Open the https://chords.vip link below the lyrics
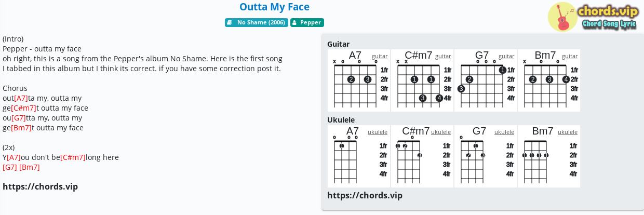The height and width of the screenshot is (215, 644). pos(40,186)
